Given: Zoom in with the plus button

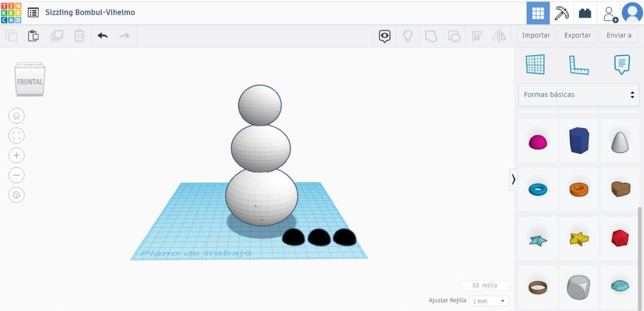Looking at the screenshot, I should [17, 155].
